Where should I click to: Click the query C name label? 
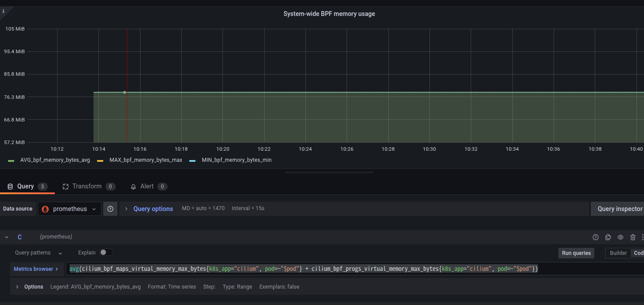20,237
